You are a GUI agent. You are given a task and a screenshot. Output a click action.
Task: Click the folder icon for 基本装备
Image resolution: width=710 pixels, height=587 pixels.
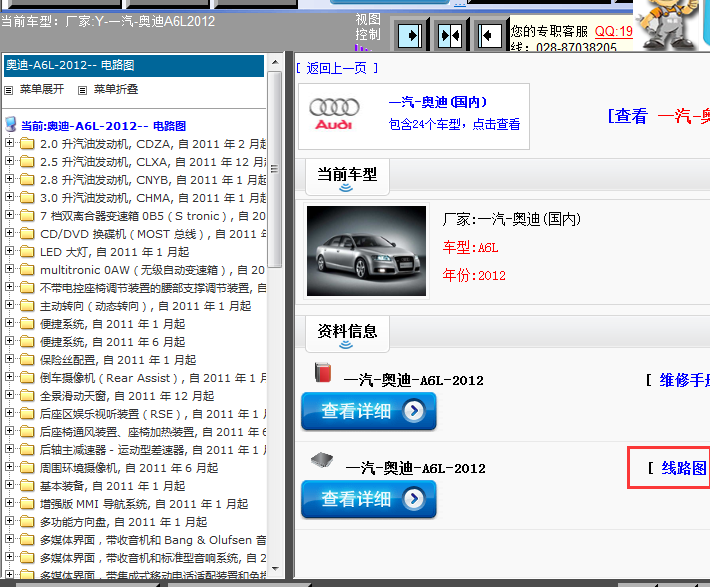[27, 486]
